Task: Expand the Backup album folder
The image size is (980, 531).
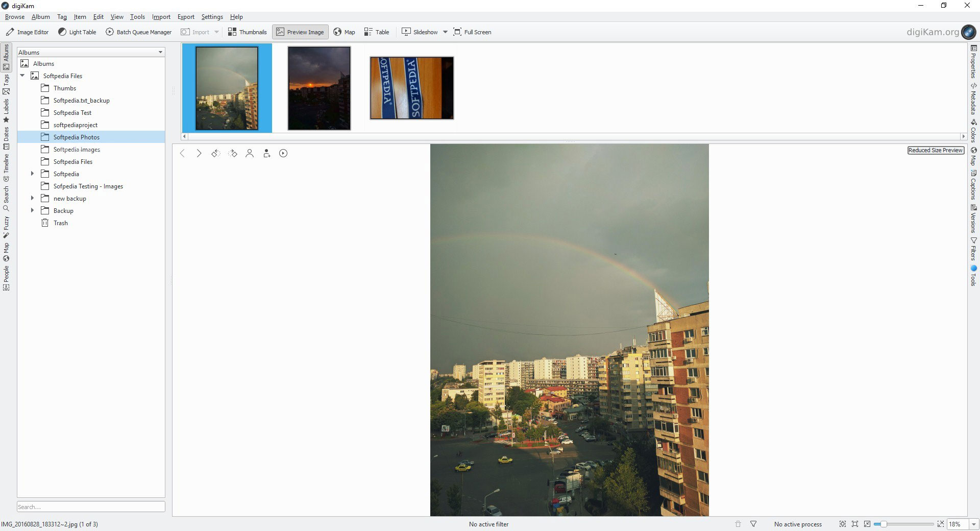Action: point(32,211)
